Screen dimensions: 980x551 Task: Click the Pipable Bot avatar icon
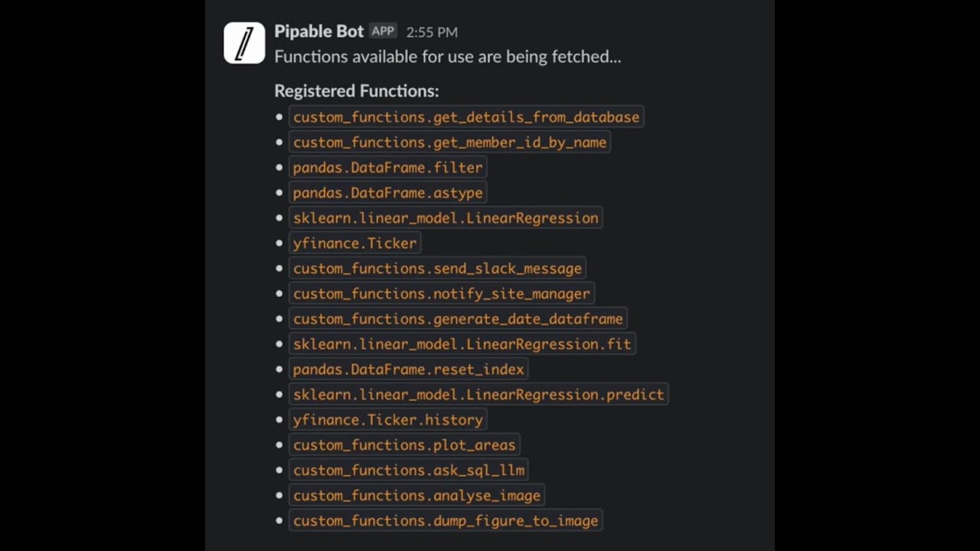coord(244,43)
